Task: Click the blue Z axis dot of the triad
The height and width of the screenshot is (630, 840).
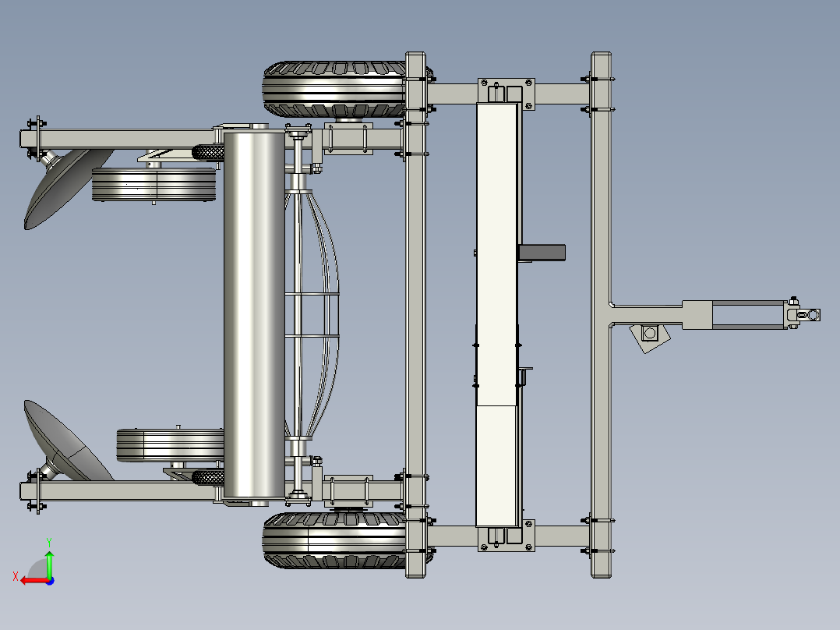Action: tap(51, 581)
